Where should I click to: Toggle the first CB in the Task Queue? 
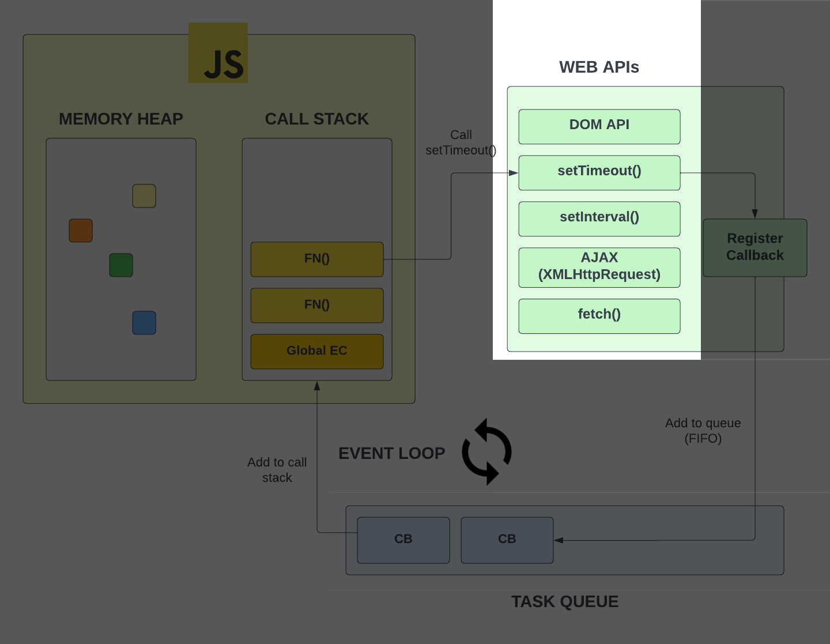coord(403,540)
